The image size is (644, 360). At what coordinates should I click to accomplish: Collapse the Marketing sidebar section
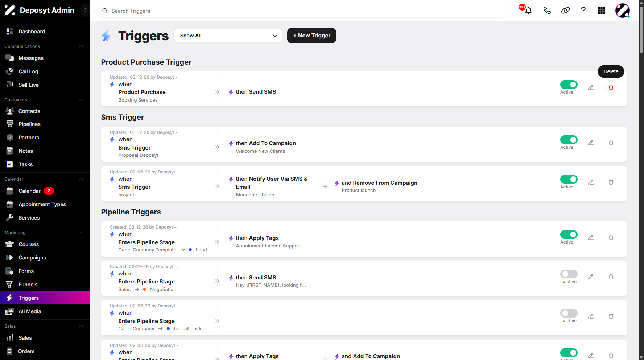81,233
